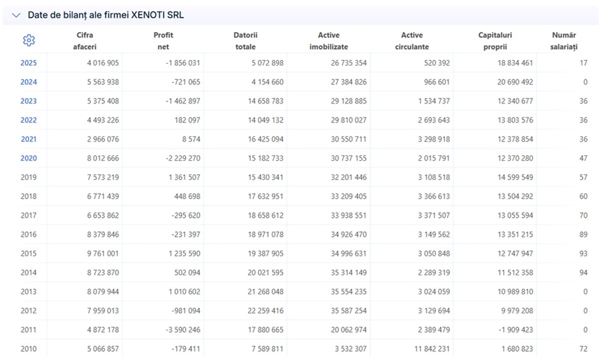
Task: Click the net profit value 1 361 507
Action: [x=184, y=177]
